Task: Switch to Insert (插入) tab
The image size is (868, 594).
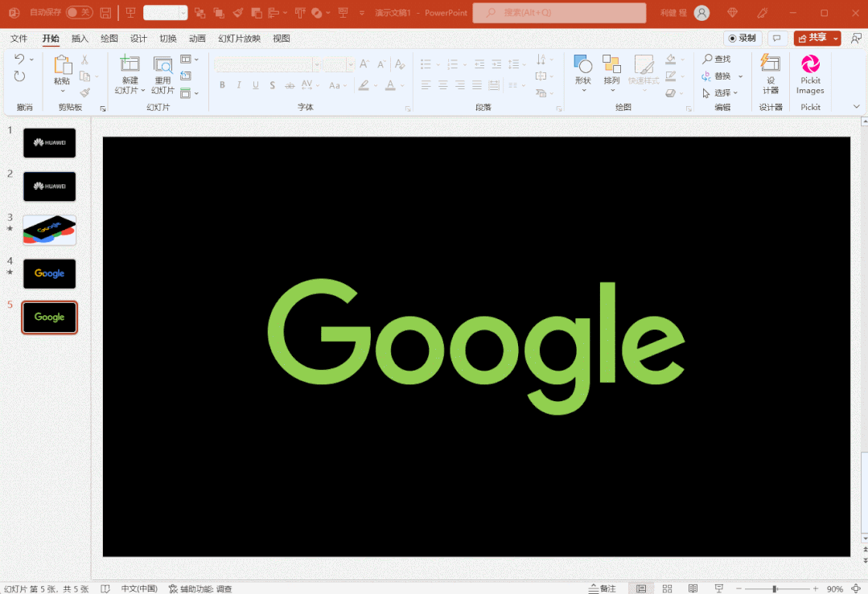Action: pos(80,38)
